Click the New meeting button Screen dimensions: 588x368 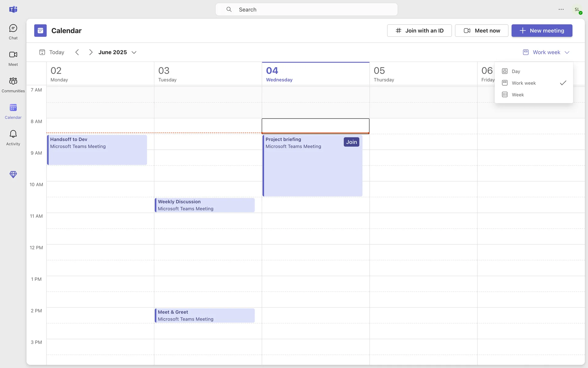point(541,31)
